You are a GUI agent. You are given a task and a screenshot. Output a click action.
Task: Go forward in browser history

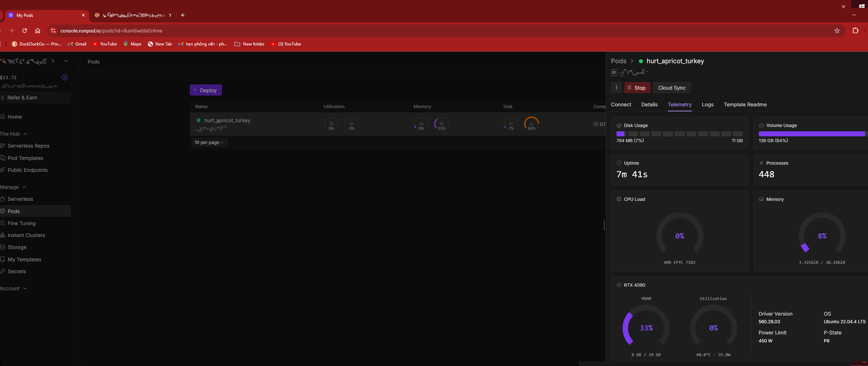[12, 31]
